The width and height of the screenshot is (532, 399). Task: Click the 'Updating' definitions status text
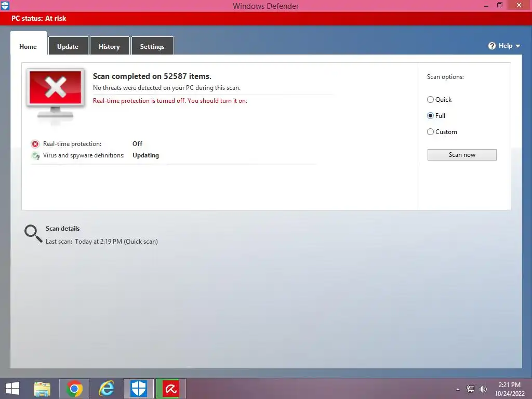pyautogui.click(x=145, y=155)
